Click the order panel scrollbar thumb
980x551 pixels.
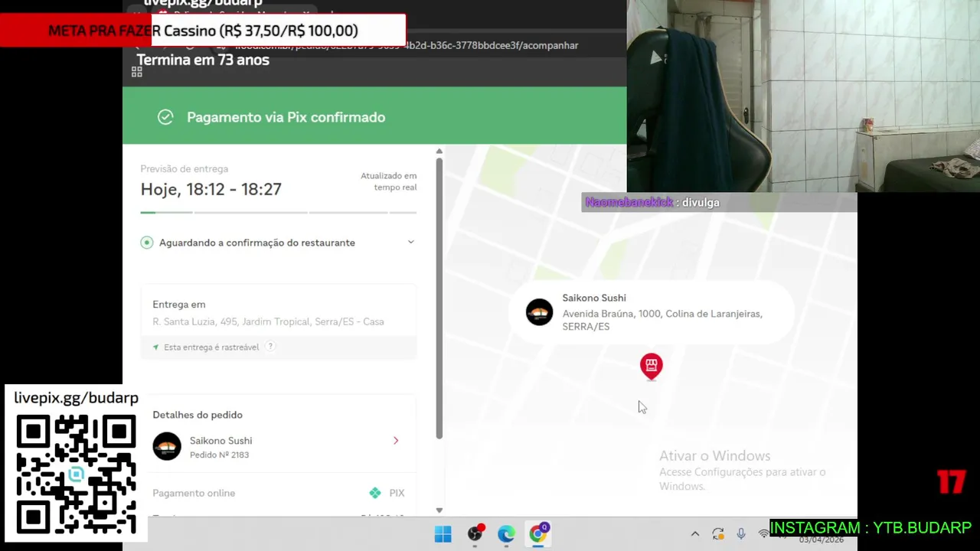(x=439, y=298)
